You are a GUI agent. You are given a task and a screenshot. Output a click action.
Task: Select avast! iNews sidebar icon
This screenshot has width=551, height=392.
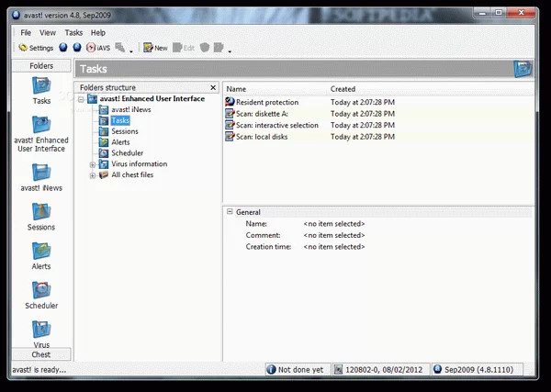click(41, 177)
